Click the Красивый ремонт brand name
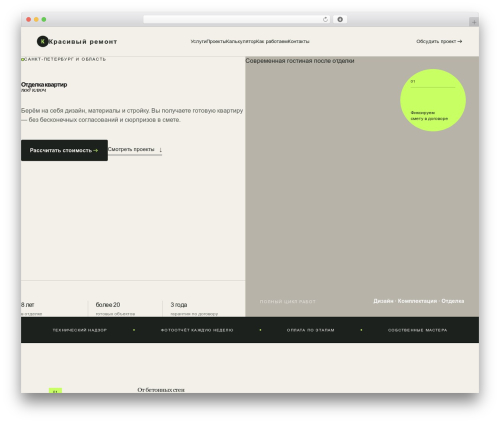This screenshot has height=423, width=500. pos(83,42)
